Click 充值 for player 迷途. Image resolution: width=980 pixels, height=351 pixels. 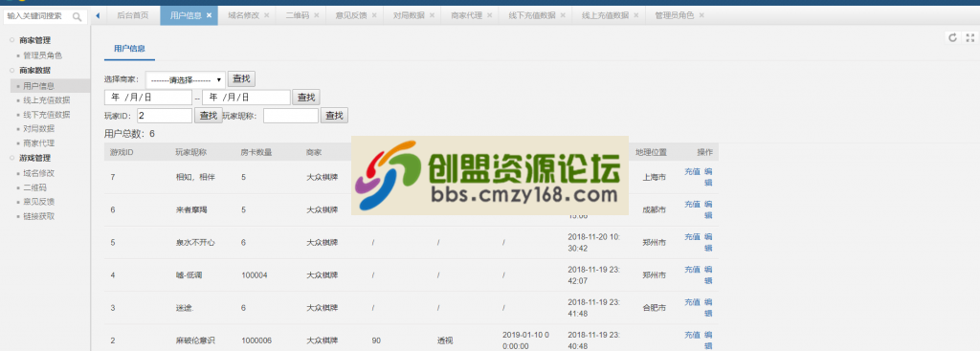pyautogui.click(x=692, y=301)
